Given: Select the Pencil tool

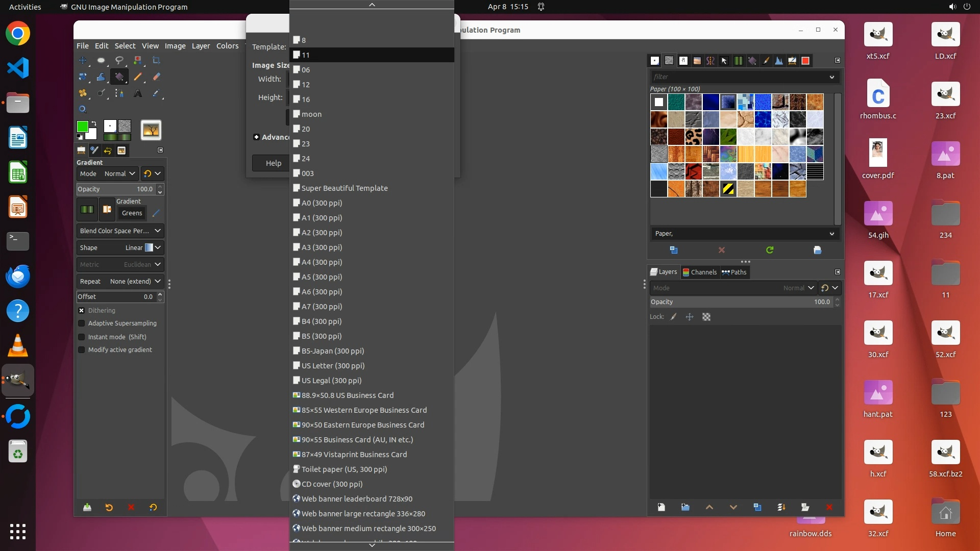Looking at the screenshot, I should coord(138,77).
